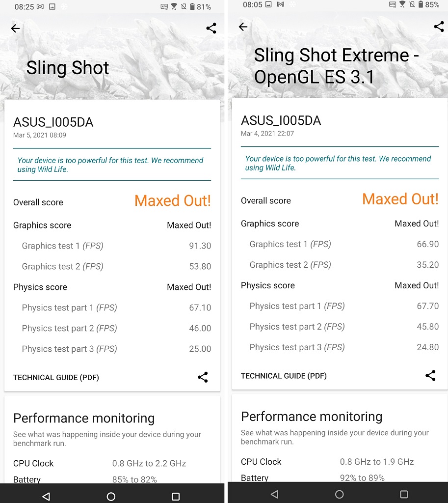This screenshot has height=503, width=448.
Task: Tap back arrow on Sling Shot screen
Action: (x=16, y=28)
